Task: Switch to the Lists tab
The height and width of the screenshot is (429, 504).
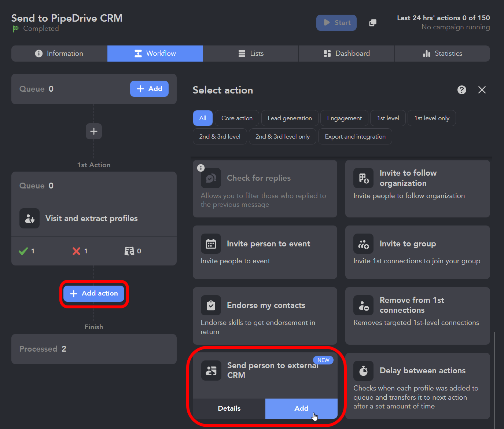Action: pos(250,53)
